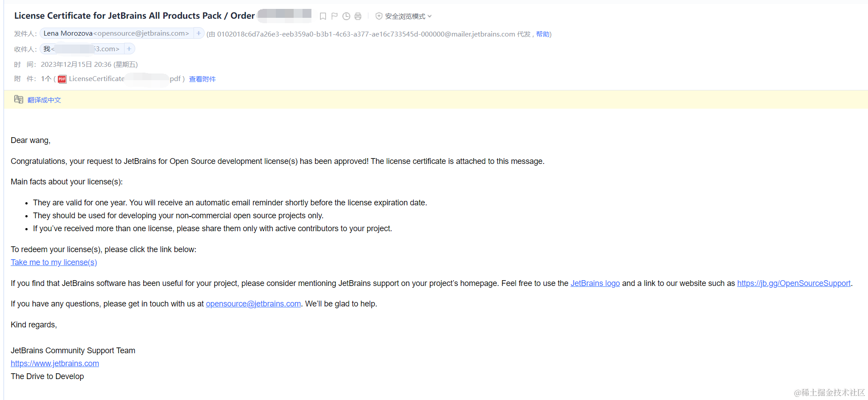Viewport: 868px width, 400px height.
Task: Print this email using the printer icon
Action: tap(358, 16)
